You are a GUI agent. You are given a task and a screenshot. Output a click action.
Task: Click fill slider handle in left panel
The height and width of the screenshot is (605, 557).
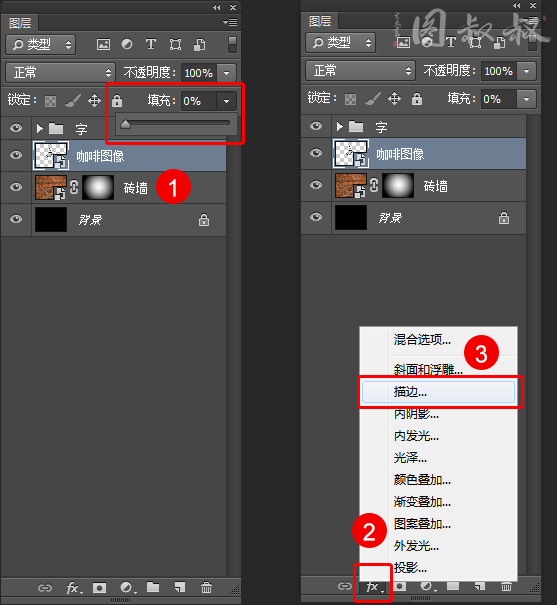click(x=125, y=124)
